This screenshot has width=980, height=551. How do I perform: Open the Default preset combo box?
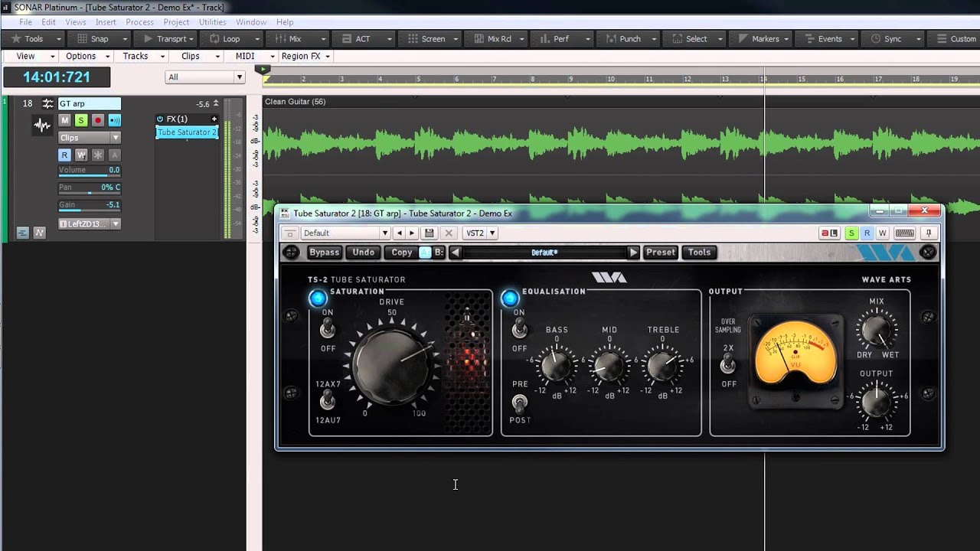(345, 233)
